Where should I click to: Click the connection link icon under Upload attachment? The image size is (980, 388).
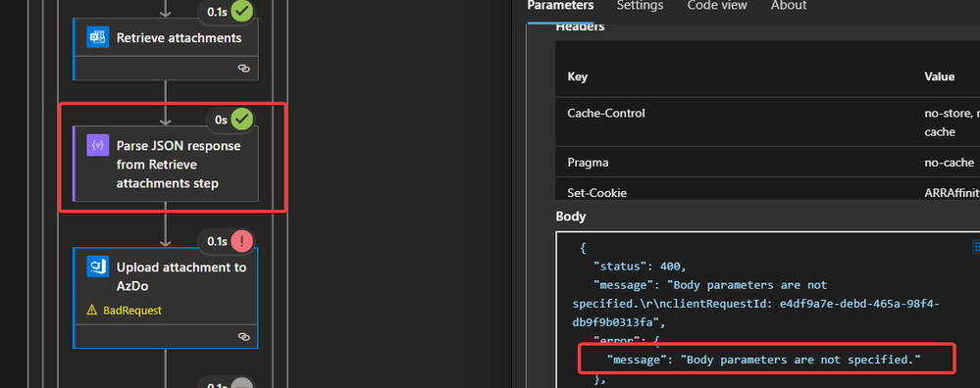244,336
